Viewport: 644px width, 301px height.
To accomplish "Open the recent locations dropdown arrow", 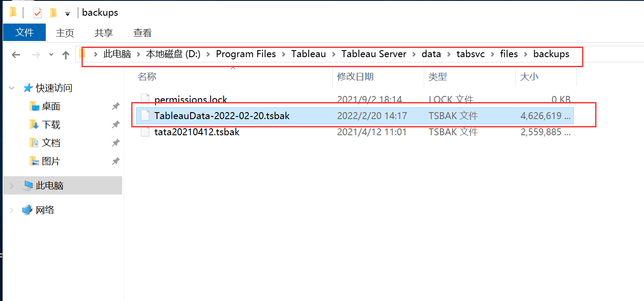I will [x=51, y=55].
